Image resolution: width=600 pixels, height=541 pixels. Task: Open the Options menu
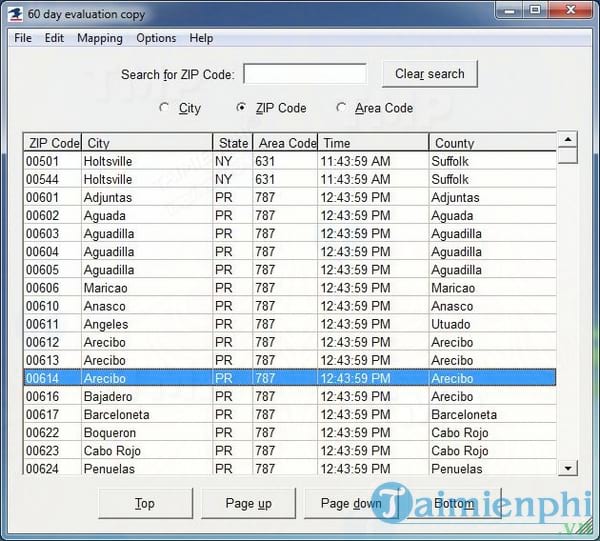(156, 38)
